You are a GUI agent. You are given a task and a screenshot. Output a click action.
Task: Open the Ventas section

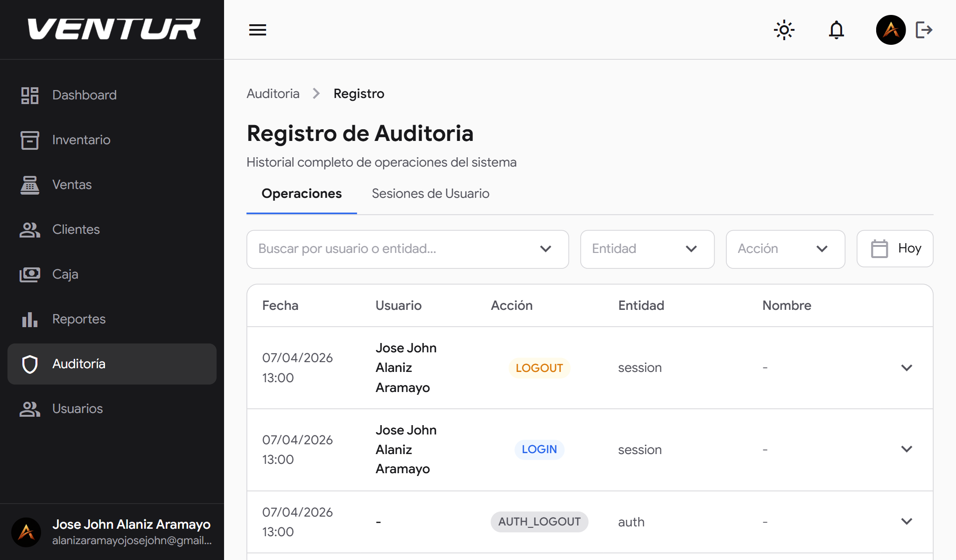point(71,184)
